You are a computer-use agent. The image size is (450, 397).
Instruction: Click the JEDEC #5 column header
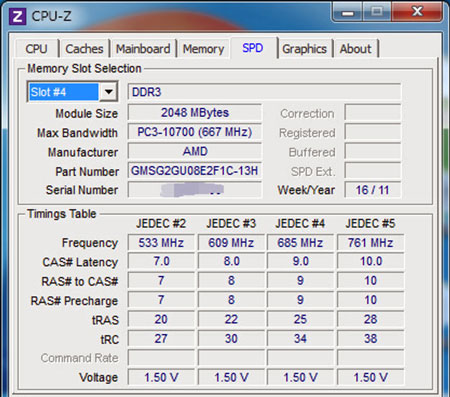370,223
